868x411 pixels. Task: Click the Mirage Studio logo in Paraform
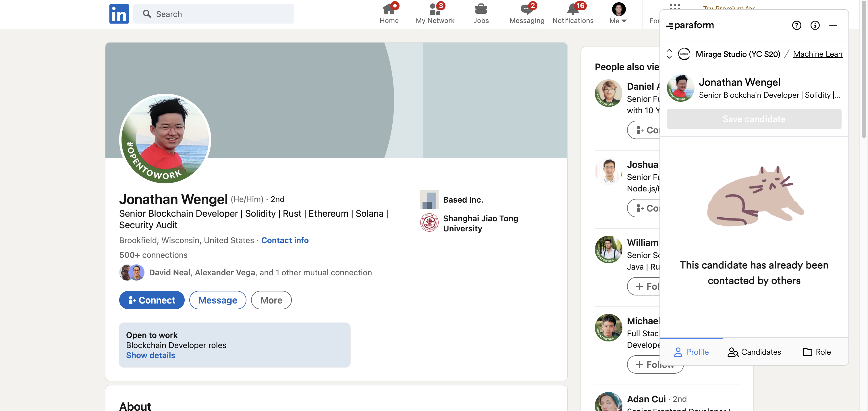(684, 54)
